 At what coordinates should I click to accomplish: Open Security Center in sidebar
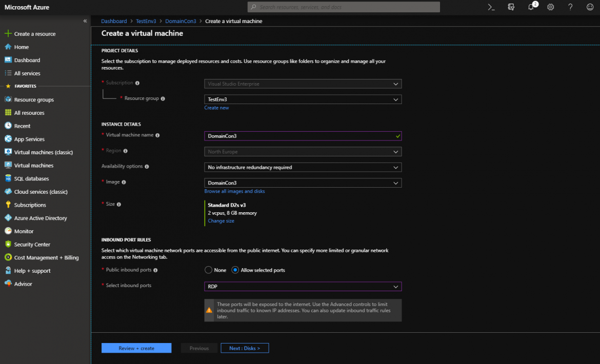(x=32, y=245)
